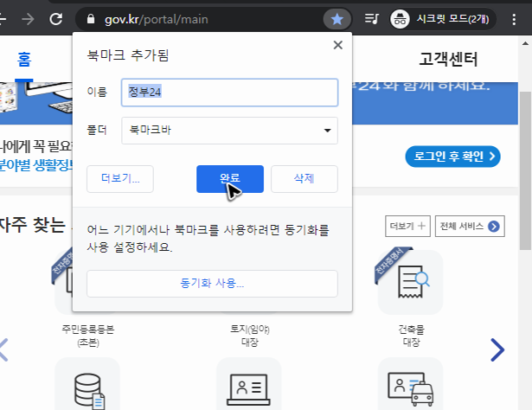Click the 동기화 사용... button
The height and width of the screenshot is (410, 532).
click(x=213, y=284)
